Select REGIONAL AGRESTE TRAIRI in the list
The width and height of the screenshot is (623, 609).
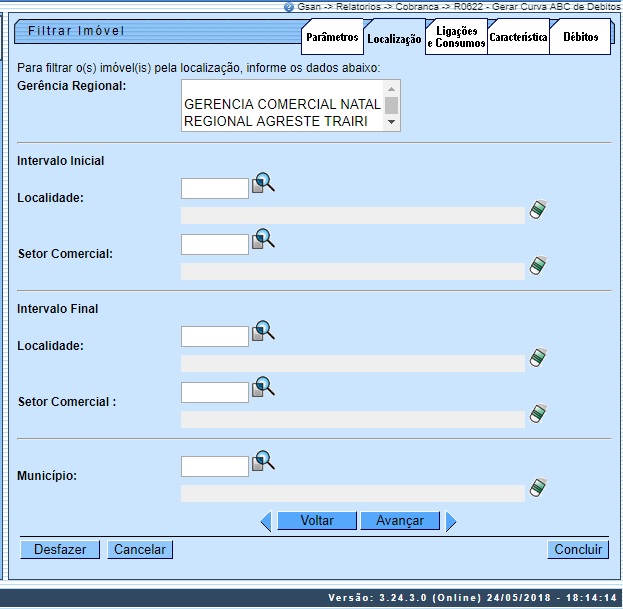click(x=282, y=121)
